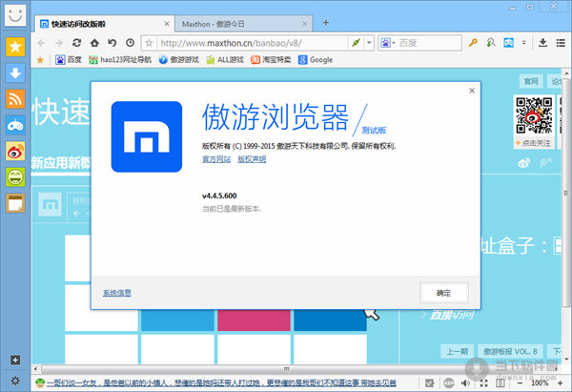Switch to the Maxthon 傲游今日 tab
This screenshot has width=572, height=392.
tap(242, 24)
